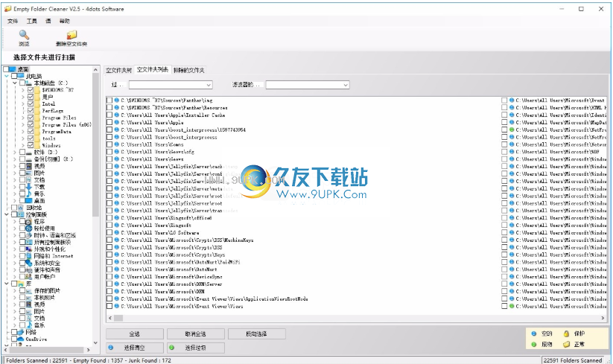The image size is (613, 364).
Task: Click the 网络 network icon
Action: pos(21,332)
